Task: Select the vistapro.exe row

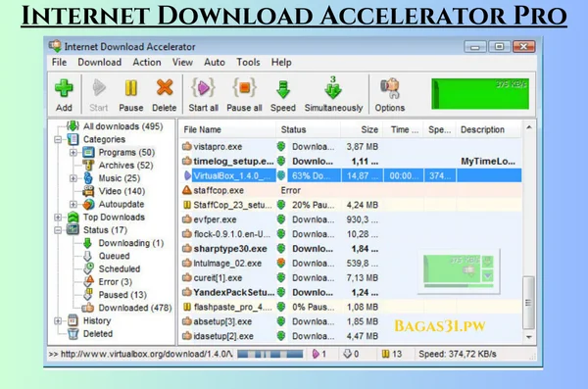Action: (x=351, y=147)
